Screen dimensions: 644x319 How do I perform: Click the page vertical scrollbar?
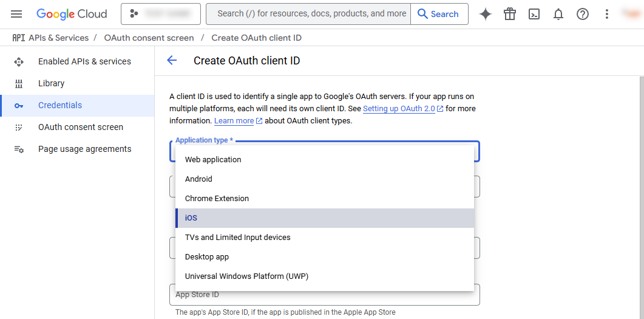click(x=642, y=197)
